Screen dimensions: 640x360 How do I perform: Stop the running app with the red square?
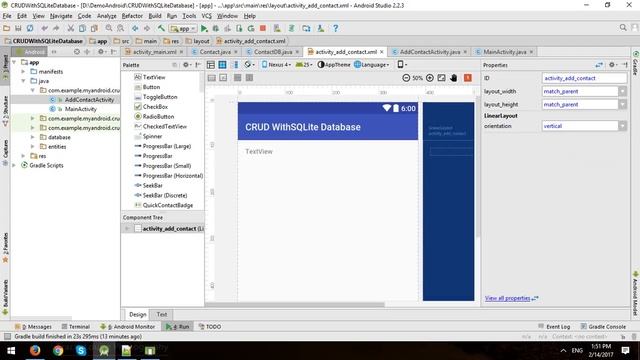point(263,28)
